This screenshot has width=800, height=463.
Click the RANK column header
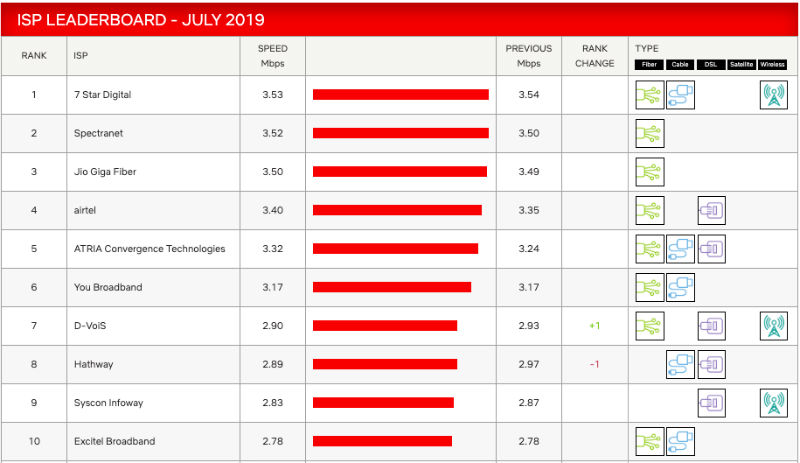point(34,56)
